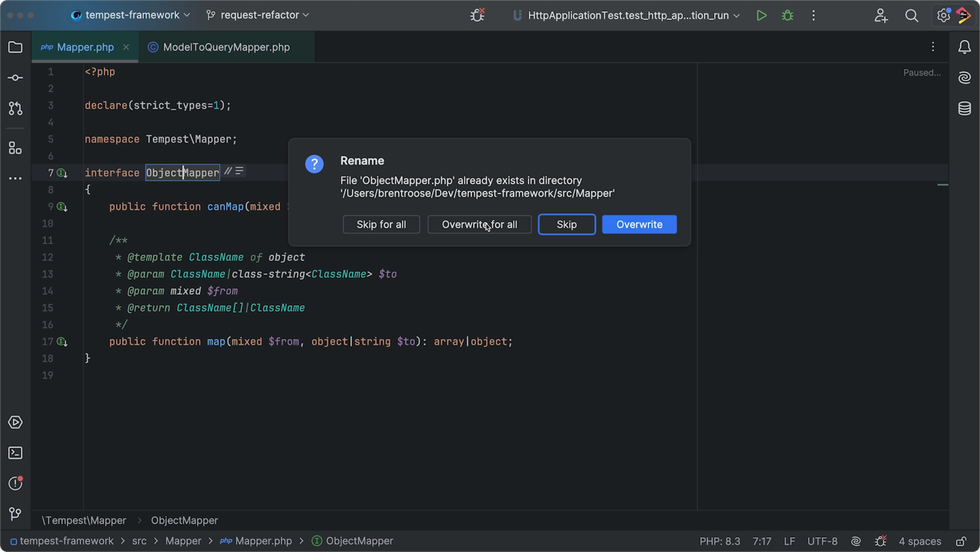This screenshot has width=980, height=552.
Task: Click the comment icon beside ObjectMapper rename box
Action: click(x=228, y=171)
